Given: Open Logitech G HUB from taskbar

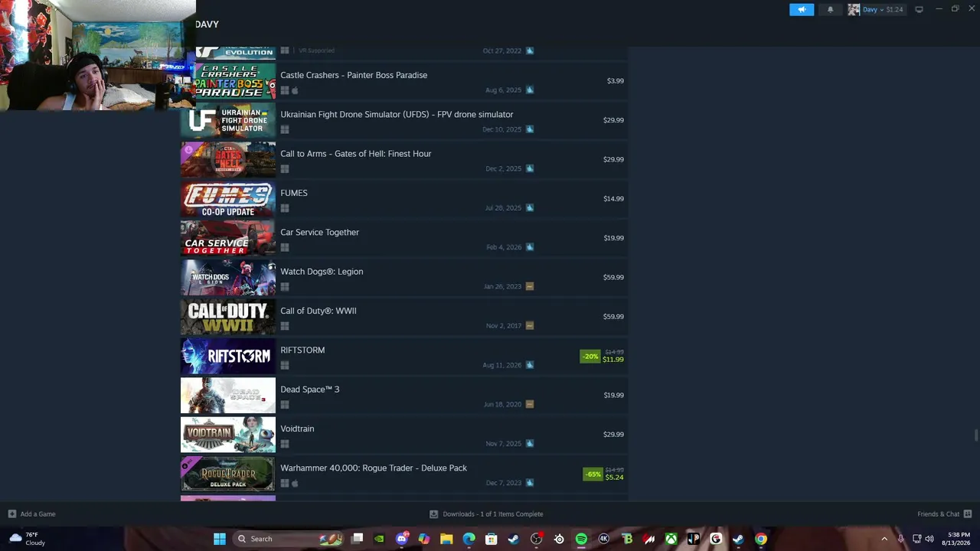Looking at the screenshot, I should tap(716, 539).
